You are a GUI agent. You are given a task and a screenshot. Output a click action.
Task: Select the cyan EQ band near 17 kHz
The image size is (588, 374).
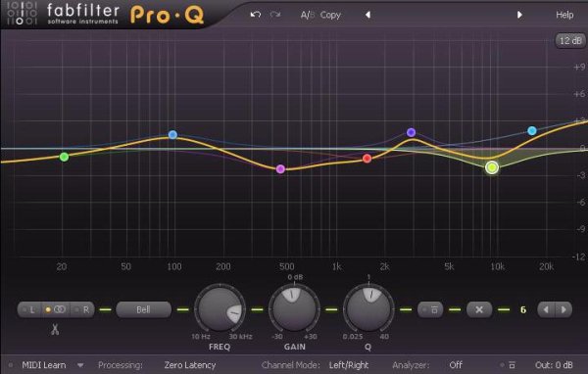click(532, 131)
